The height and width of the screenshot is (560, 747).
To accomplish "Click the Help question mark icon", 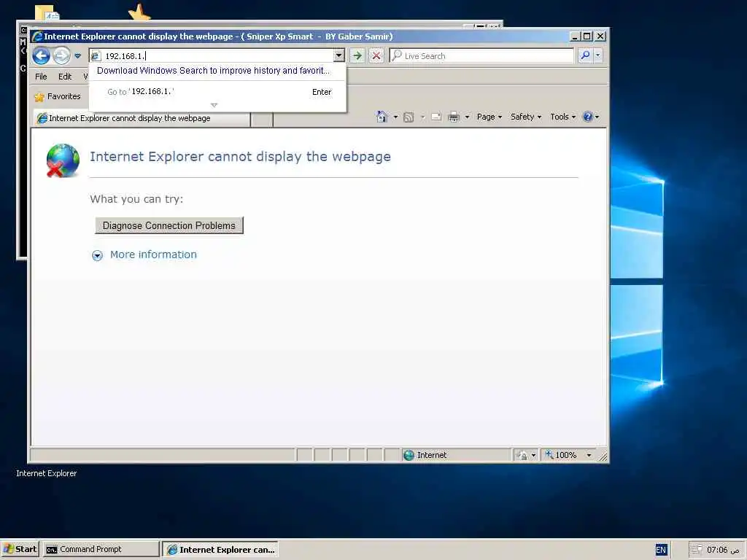I will tap(588, 117).
